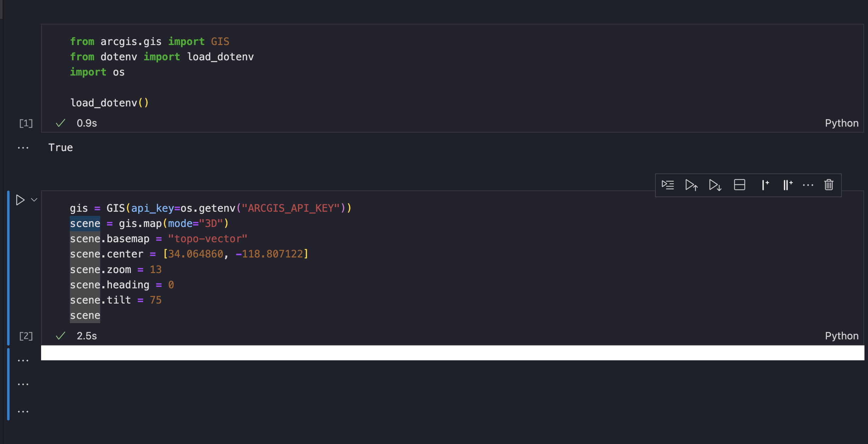This screenshot has width=868, height=444.
Task: Click execution count [1]
Action: 26,123
